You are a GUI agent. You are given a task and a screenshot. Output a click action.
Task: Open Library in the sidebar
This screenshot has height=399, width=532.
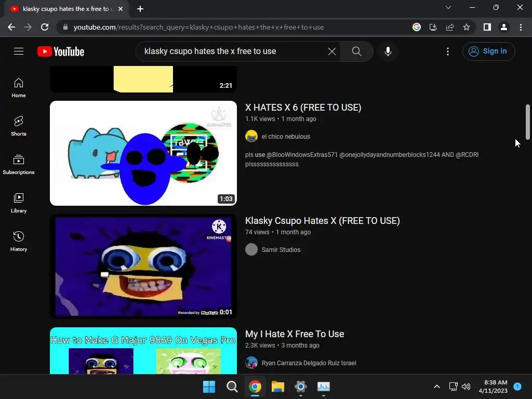pyautogui.click(x=19, y=203)
